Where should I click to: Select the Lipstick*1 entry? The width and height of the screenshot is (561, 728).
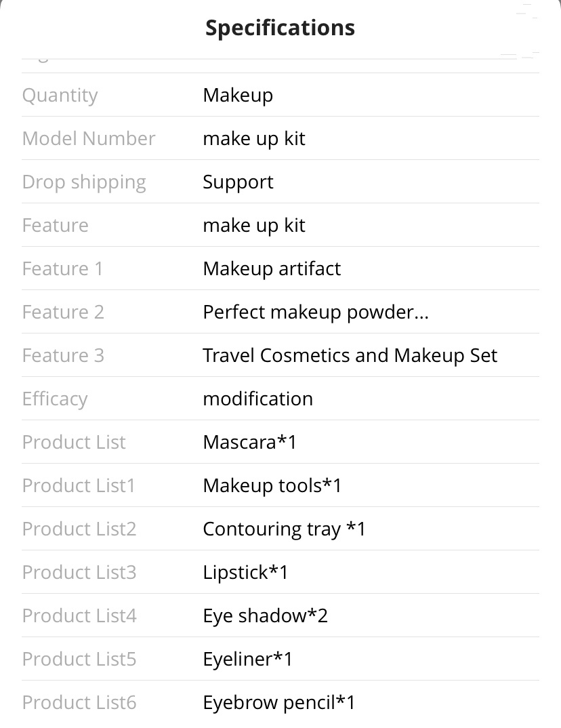[245, 573]
